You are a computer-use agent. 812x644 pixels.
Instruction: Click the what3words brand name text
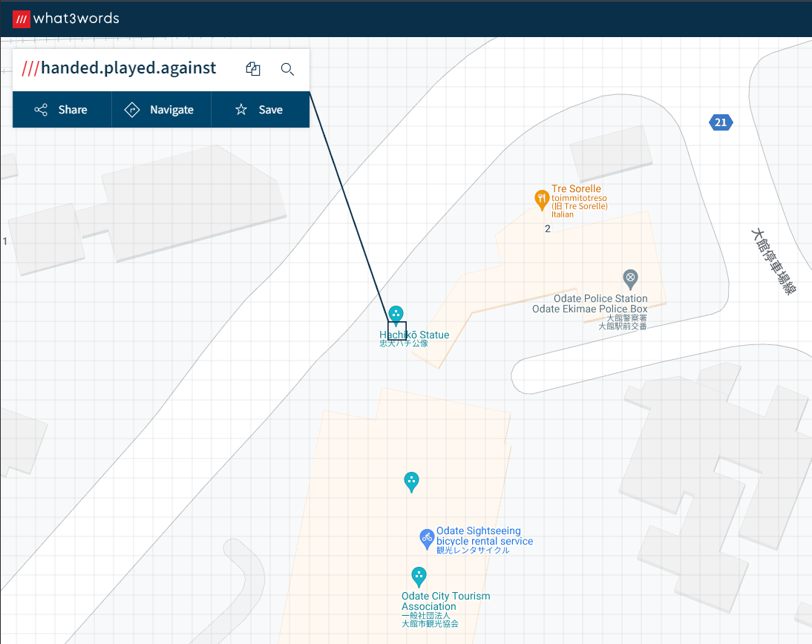tap(76, 19)
